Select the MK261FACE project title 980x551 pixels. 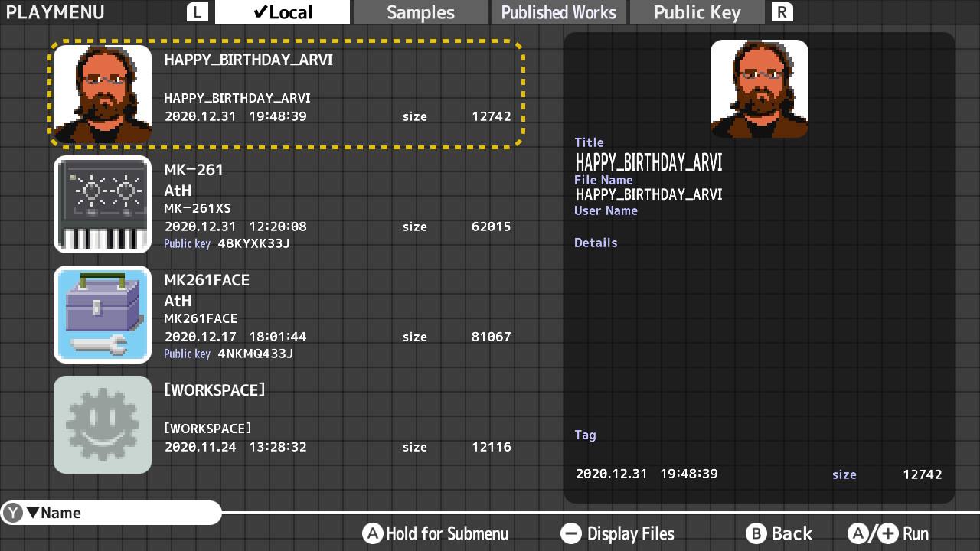[207, 280]
